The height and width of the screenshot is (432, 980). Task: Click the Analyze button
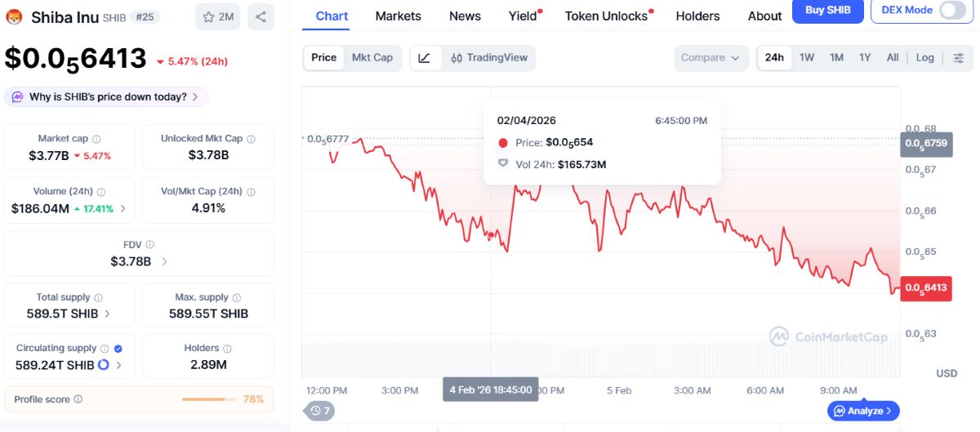[x=863, y=411]
